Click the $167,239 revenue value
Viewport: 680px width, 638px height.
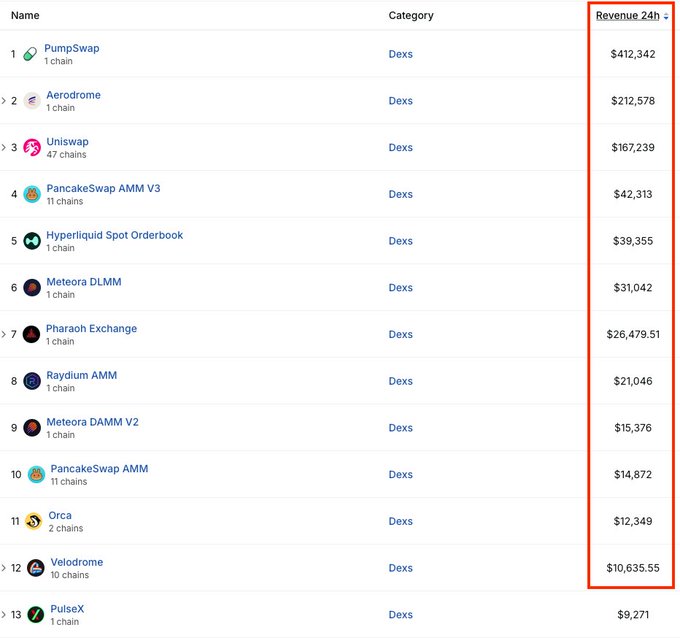[633, 148]
